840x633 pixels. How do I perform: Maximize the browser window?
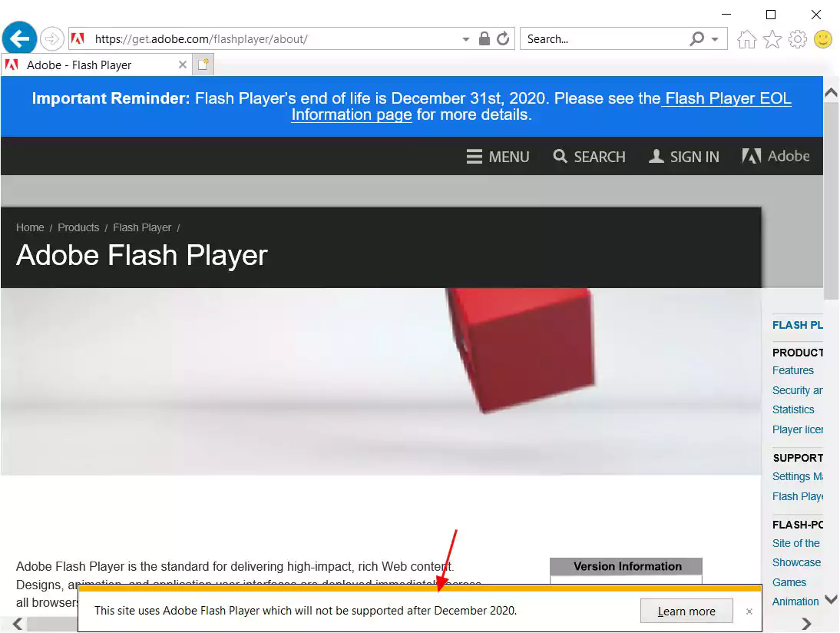(x=770, y=15)
